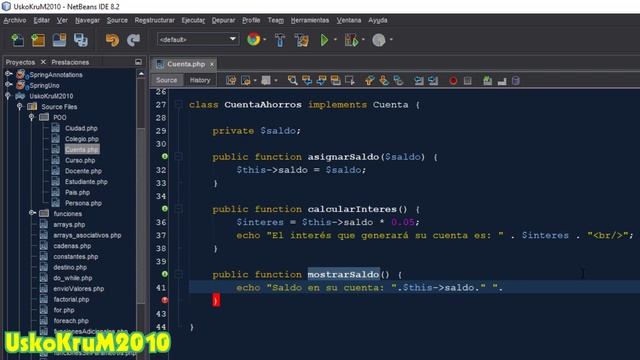Toggle the calcularInteres method fold marker

tap(178, 209)
